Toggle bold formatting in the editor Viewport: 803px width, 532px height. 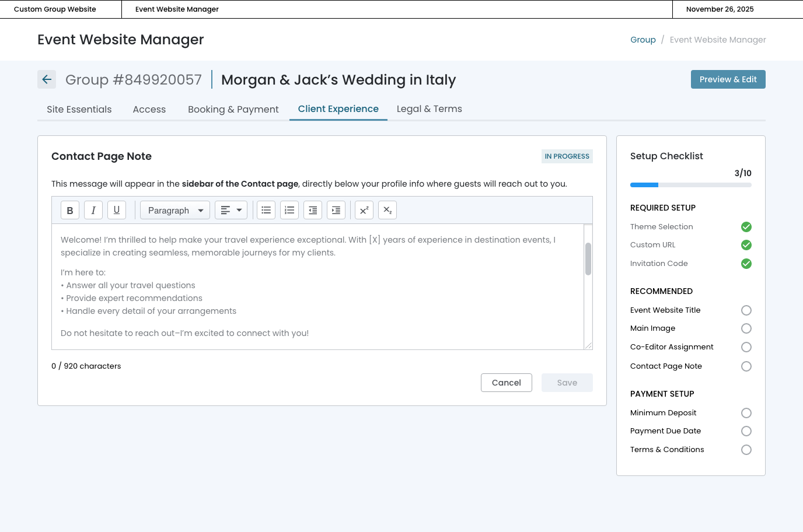[x=70, y=211]
